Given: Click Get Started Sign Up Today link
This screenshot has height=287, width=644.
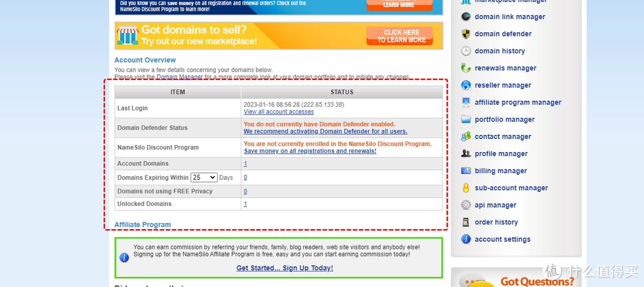Looking at the screenshot, I should point(284,269).
